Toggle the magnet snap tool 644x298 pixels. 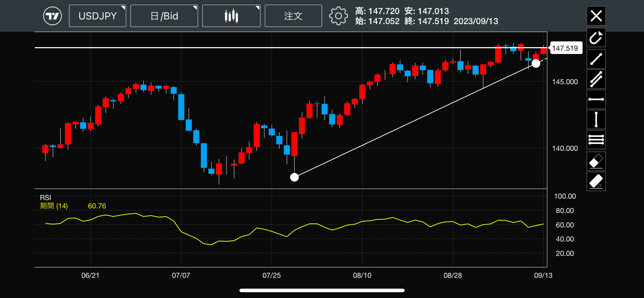[x=596, y=37]
